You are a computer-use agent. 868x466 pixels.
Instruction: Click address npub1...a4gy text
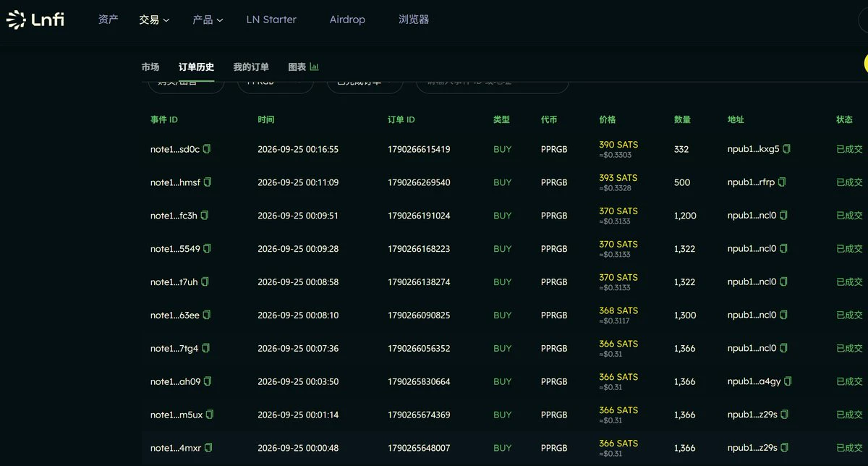tap(754, 381)
